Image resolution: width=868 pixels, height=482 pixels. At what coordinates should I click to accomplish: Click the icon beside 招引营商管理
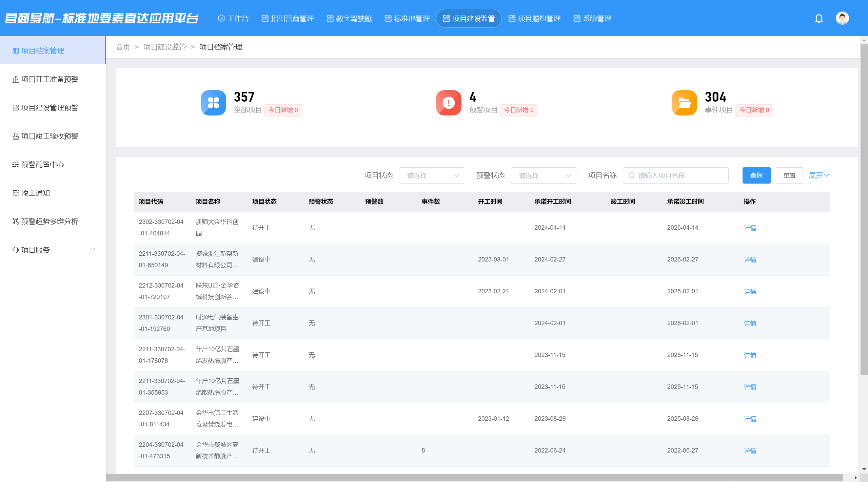pyautogui.click(x=265, y=18)
